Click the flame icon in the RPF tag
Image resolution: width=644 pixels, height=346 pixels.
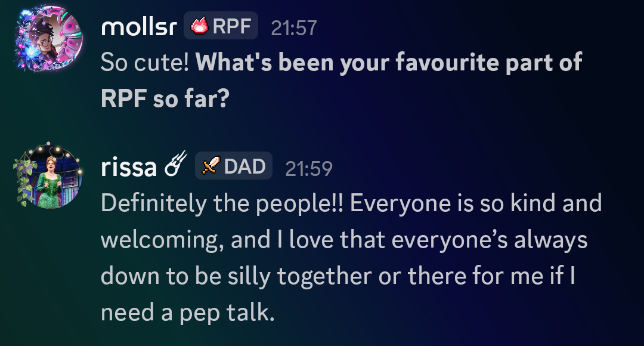pos(199,27)
